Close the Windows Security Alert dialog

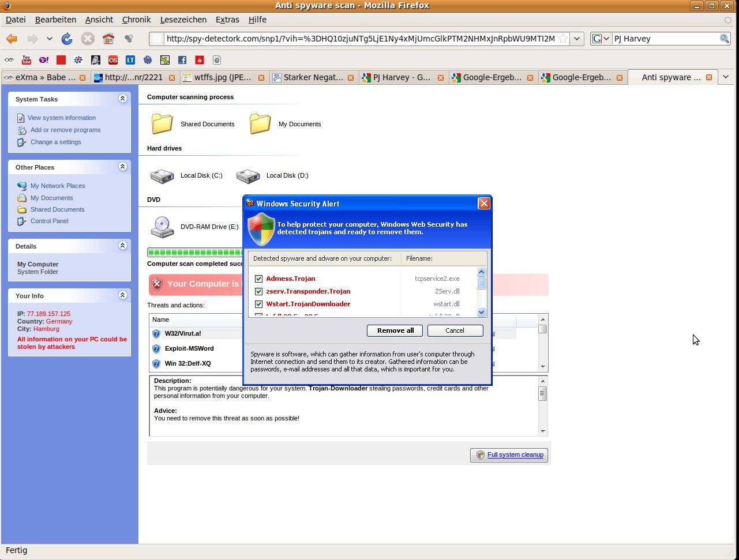(484, 203)
